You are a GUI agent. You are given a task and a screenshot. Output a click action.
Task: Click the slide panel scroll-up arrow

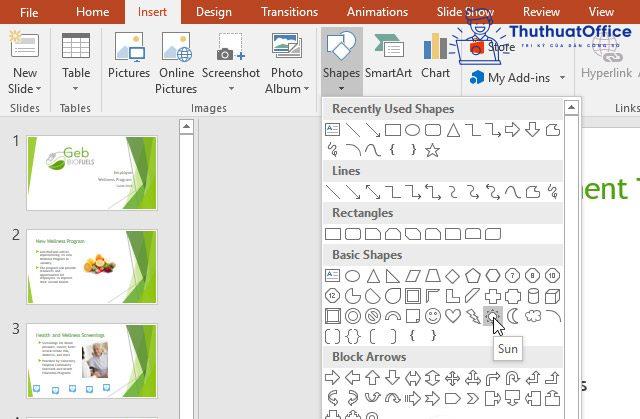(187, 126)
